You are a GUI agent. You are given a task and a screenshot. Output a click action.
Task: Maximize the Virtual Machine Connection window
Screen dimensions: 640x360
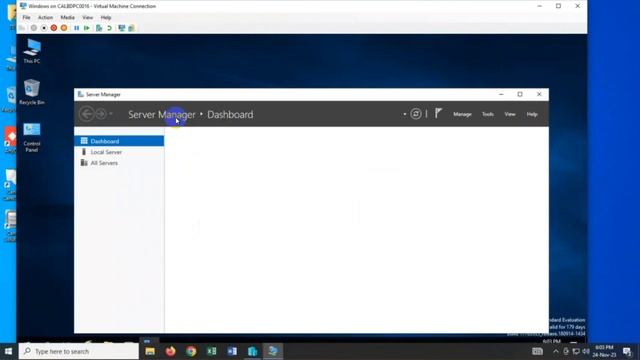coord(558,6)
